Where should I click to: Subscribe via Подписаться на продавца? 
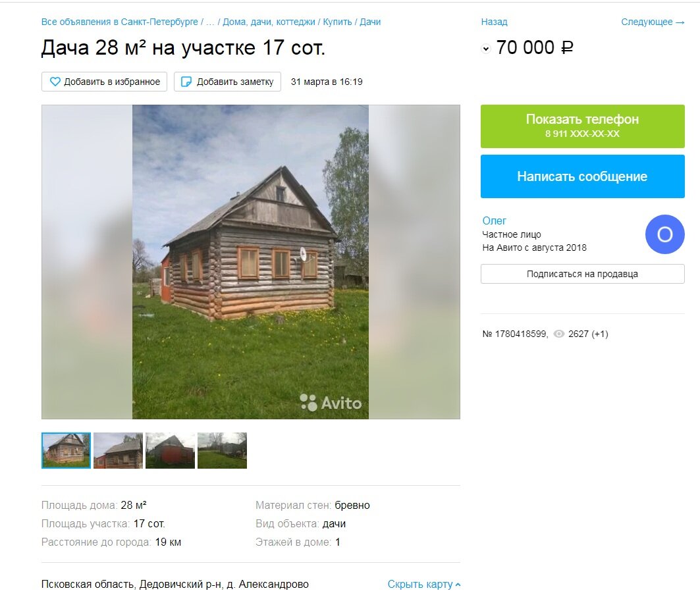583,274
